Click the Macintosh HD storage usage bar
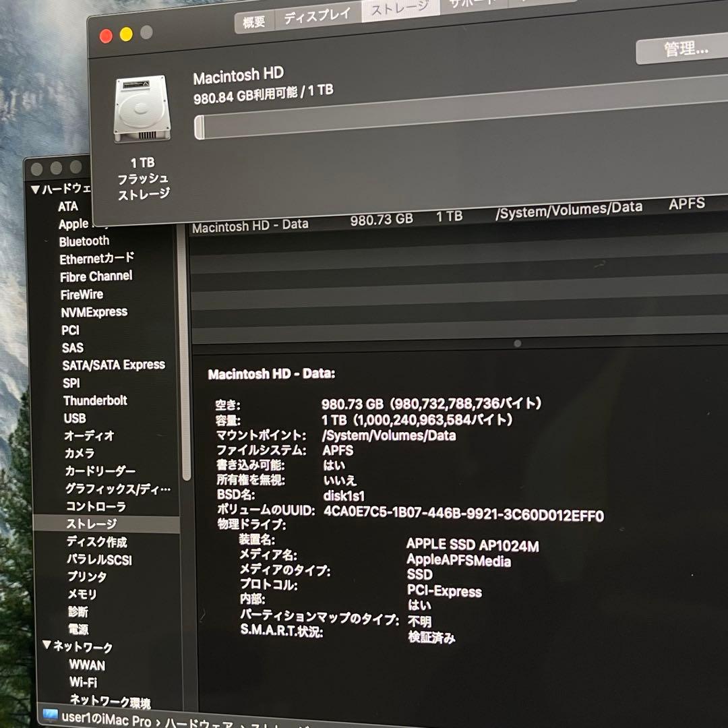Image resolution: width=728 pixels, height=728 pixels. point(460,108)
